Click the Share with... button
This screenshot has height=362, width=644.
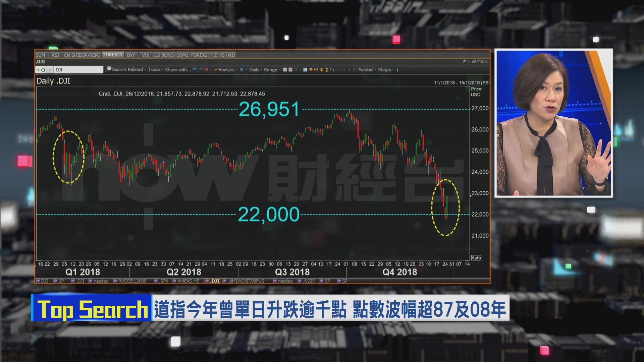pos(178,70)
